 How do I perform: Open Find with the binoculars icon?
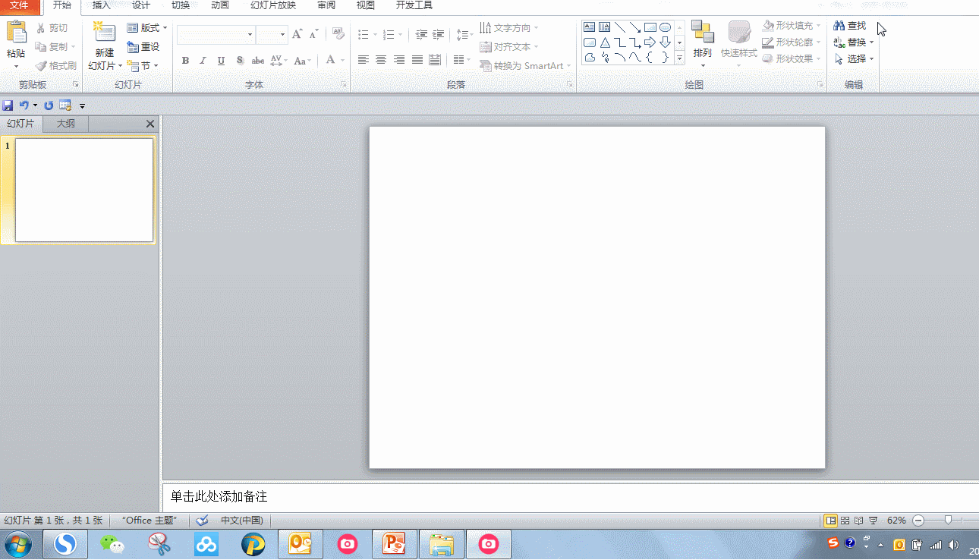[x=849, y=26]
